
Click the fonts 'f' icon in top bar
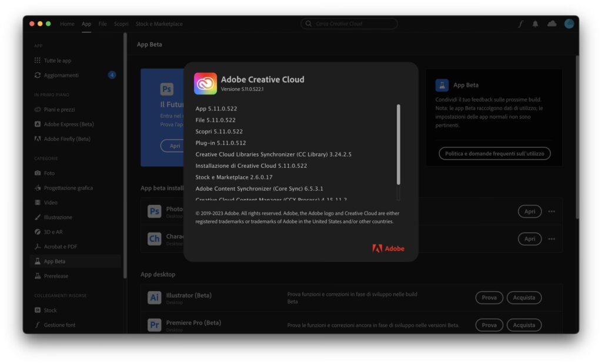pyautogui.click(x=520, y=24)
